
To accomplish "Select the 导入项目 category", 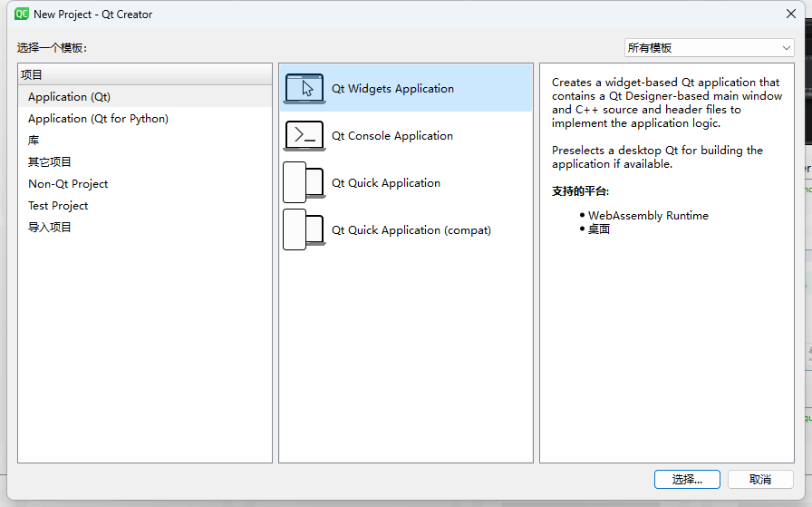I will click(x=144, y=228).
